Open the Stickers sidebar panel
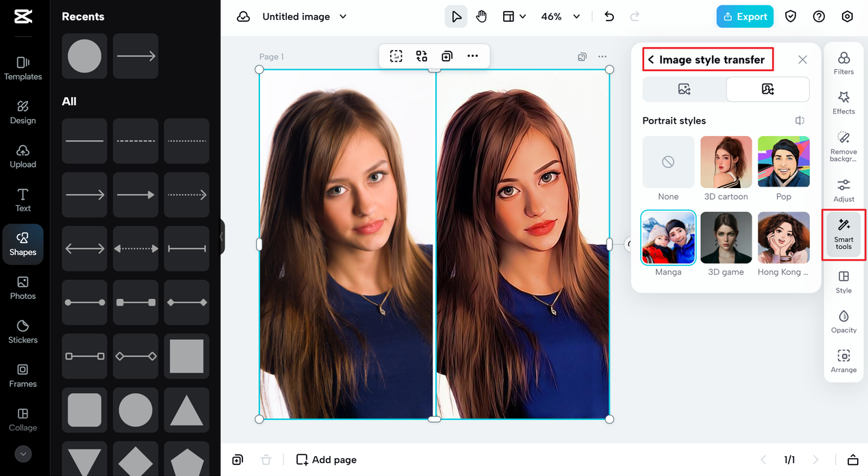The image size is (868, 476). pyautogui.click(x=23, y=332)
